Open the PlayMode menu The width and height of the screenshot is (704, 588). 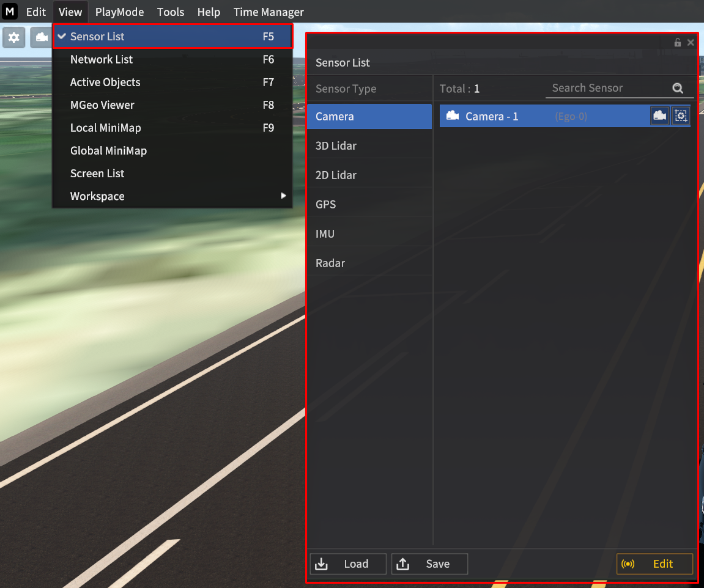click(119, 12)
